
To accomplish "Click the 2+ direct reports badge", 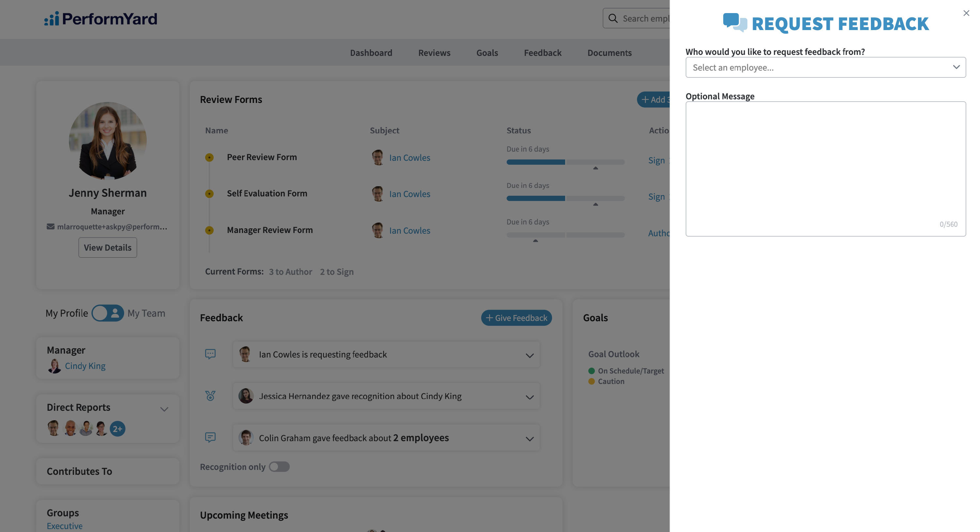I will [x=118, y=429].
